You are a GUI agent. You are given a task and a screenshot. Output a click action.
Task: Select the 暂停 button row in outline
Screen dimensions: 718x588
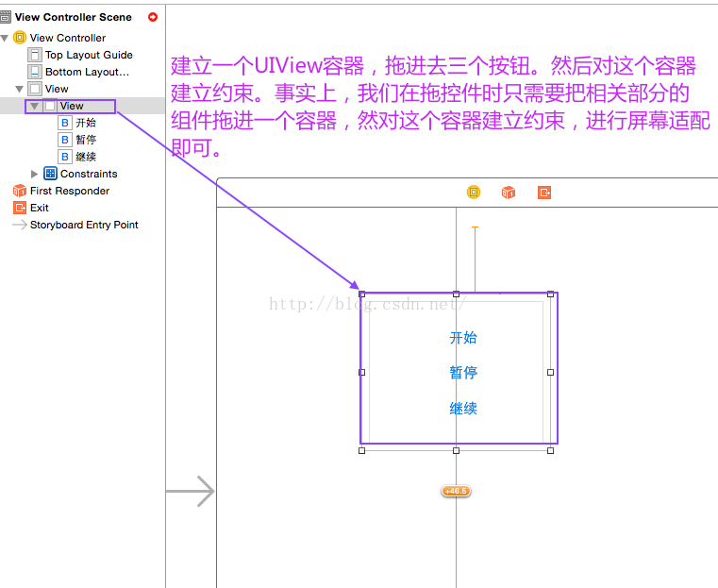(86, 140)
